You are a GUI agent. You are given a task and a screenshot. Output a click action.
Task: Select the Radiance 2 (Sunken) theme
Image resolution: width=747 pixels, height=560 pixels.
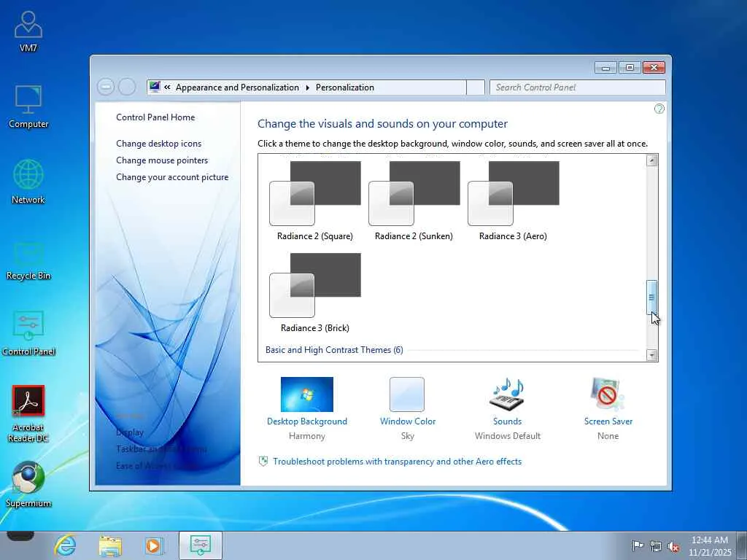click(414, 201)
